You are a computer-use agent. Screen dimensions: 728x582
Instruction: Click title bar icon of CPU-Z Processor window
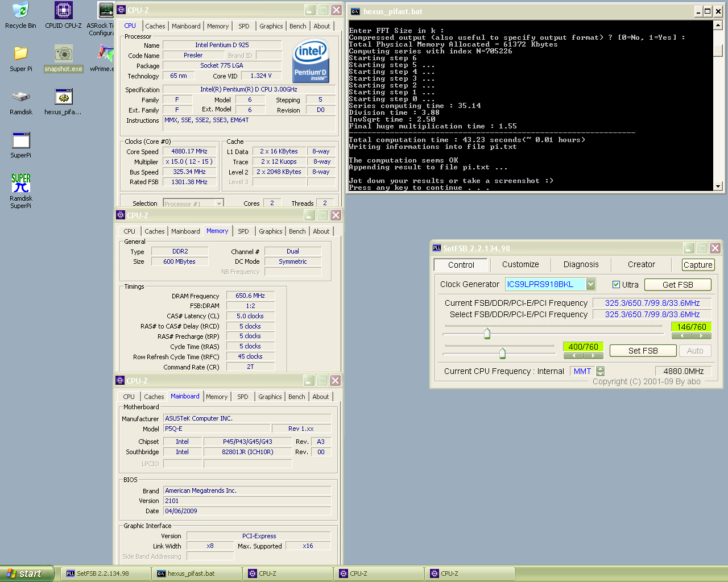coord(121,10)
